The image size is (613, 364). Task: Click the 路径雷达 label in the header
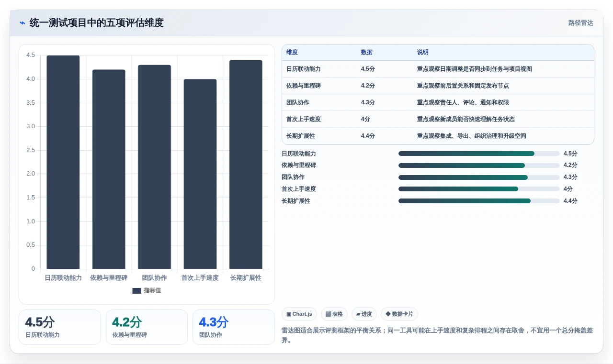(x=580, y=23)
